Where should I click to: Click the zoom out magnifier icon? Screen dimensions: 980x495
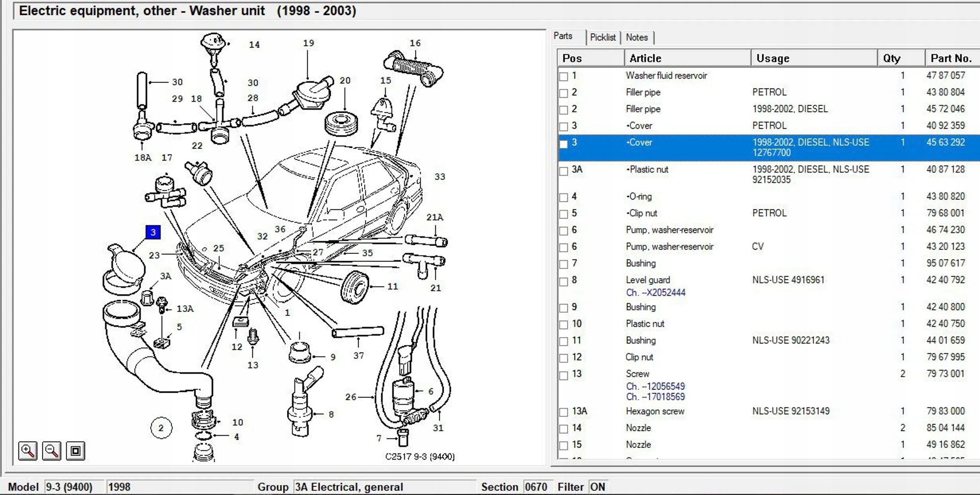coord(51,451)
